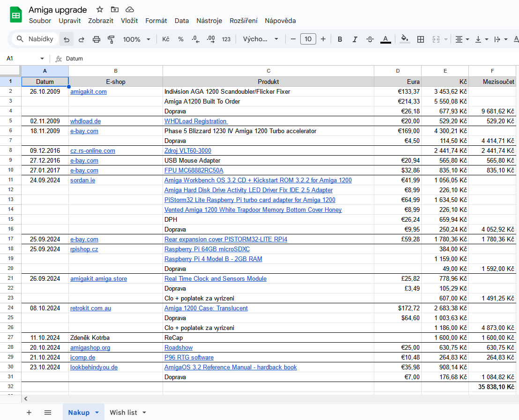
Task: Open the cell borders tool
Action: pos(421,39)
